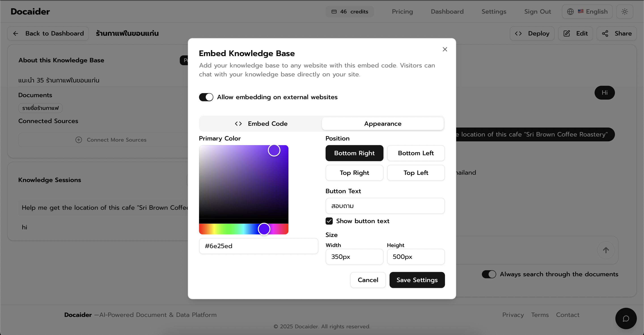Viewport: 644px width, 335px height.
Task: Send message with the up-arrow button
Action: pyautogui.click(x=606, y=250)
